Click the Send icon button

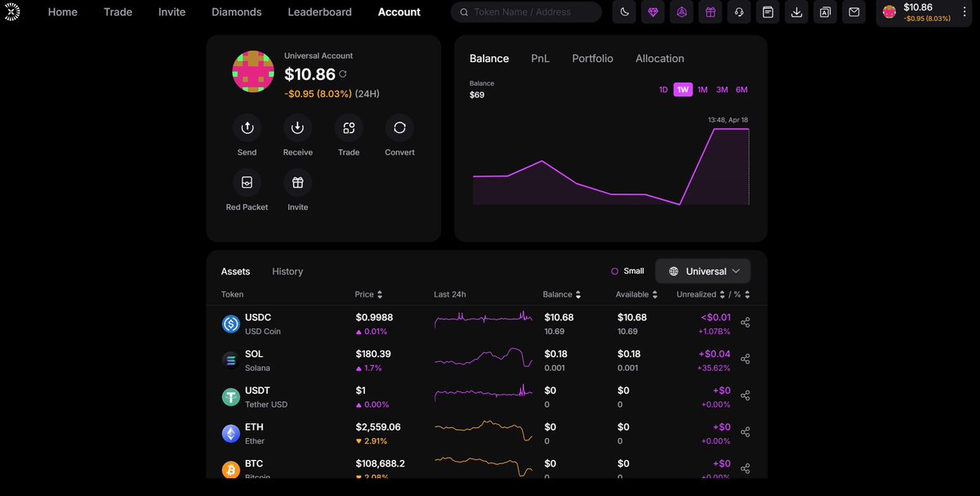(x=247, y=127)
